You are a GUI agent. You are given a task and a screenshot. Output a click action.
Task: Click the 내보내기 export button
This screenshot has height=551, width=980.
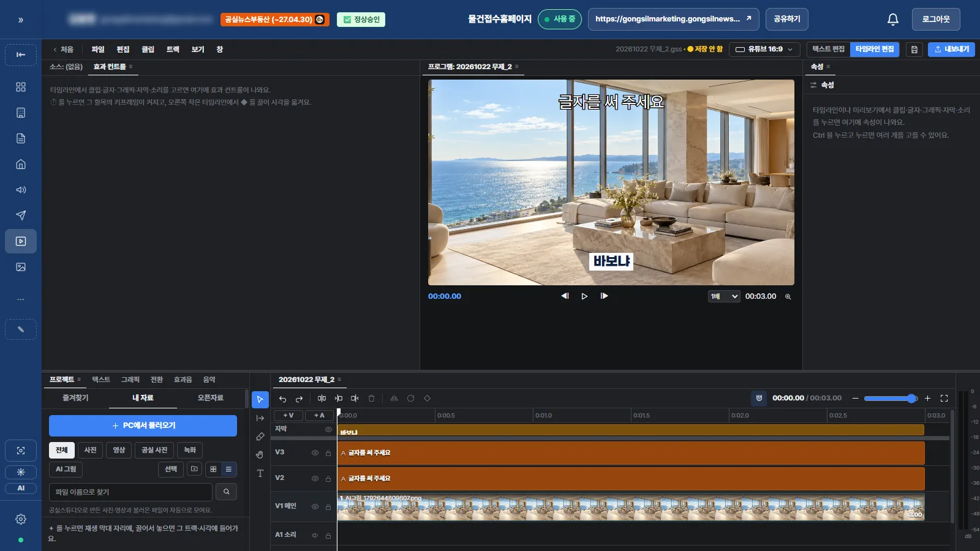tap(951, 50)
